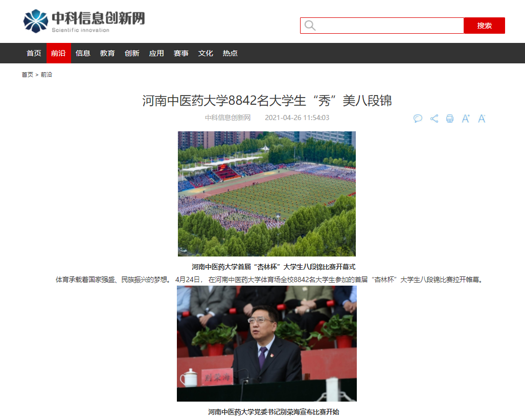Decrease font size with the A- icon
This screenshot has width=525, height=420.
point(482,119)
